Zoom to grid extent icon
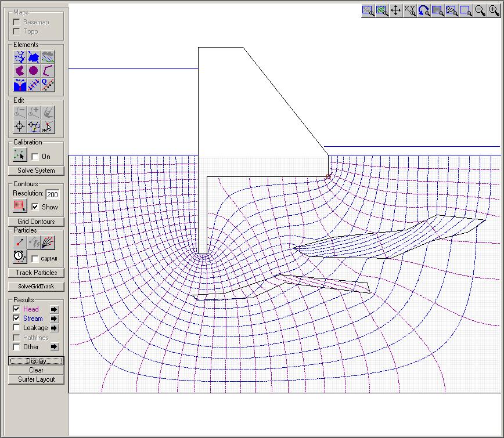 pyautogui.click(x=438, y=10)
